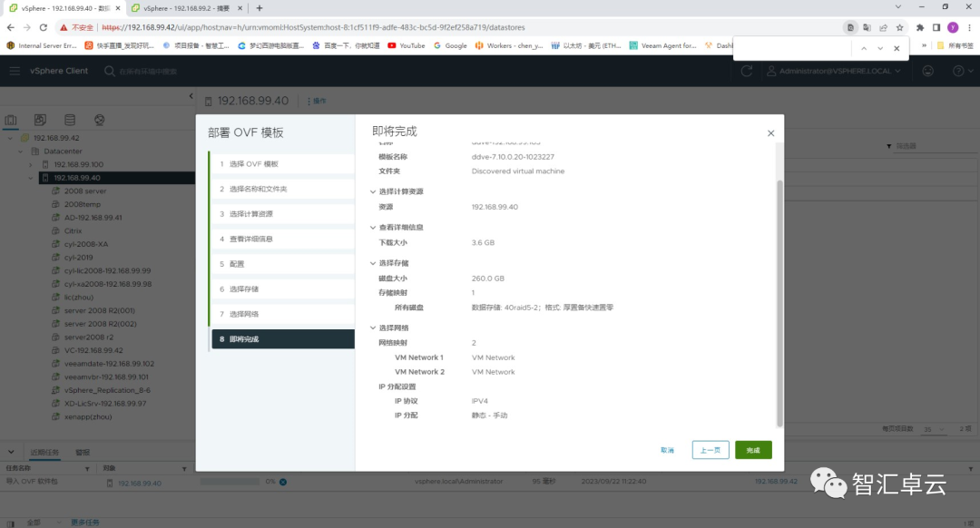Collapse the 选择网络 summary section
The image size is (980, 528).
coord(373,328)
